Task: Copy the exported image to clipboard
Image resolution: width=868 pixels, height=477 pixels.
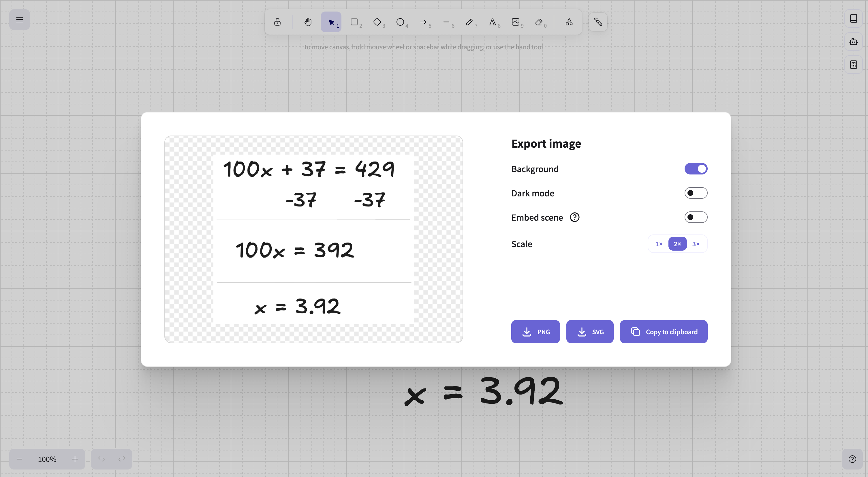Action: click(x=664, y=331)
